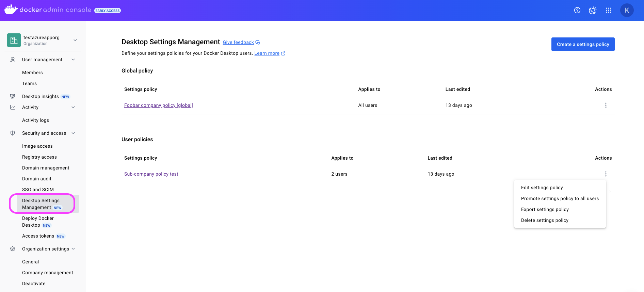Toggle dark mode moon icon
The height and width of the screenshot is (292, 644).
point(593,10)
